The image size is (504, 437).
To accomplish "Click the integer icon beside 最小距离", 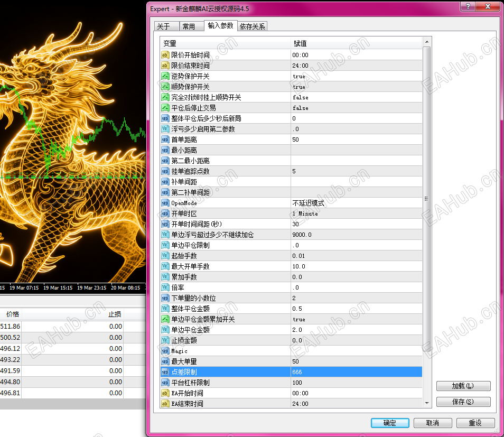I will point(165,150).
